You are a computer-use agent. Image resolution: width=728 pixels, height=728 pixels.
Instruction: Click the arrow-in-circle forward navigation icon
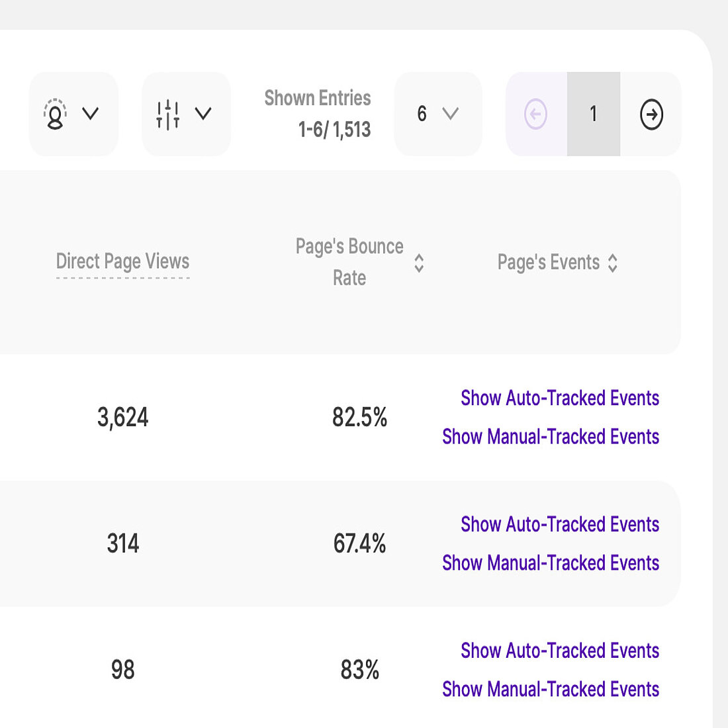[x=652, y=114]
